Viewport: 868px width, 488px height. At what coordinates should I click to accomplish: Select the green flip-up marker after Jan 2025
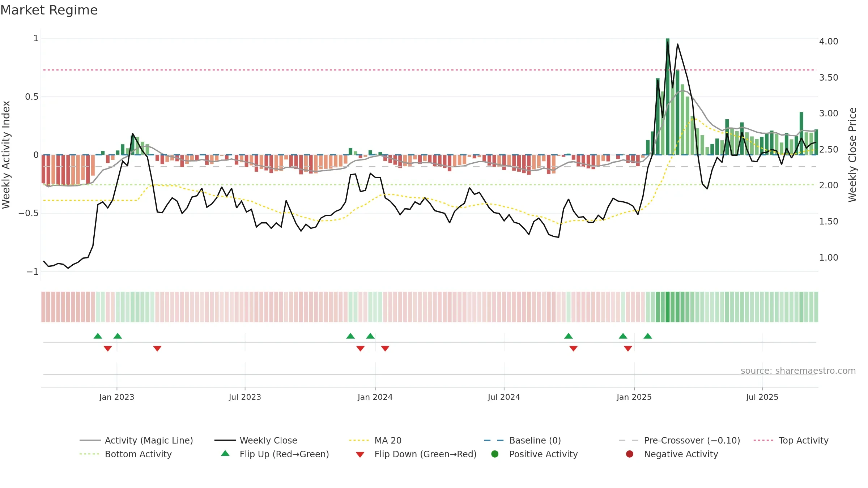click(648, 336)
